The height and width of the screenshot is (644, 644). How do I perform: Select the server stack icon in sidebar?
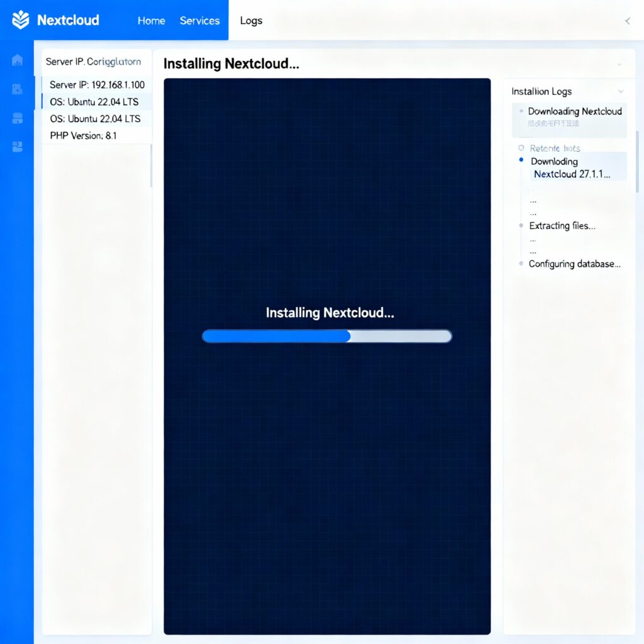click(17, 118)
